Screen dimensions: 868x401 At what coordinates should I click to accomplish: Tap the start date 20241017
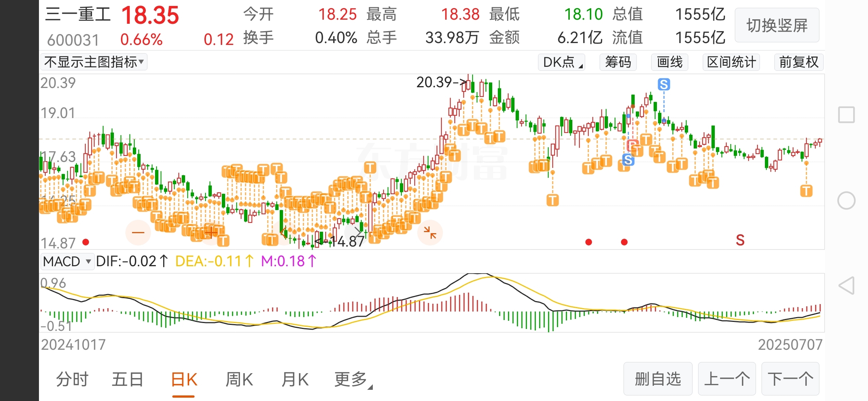pos(73,345)
